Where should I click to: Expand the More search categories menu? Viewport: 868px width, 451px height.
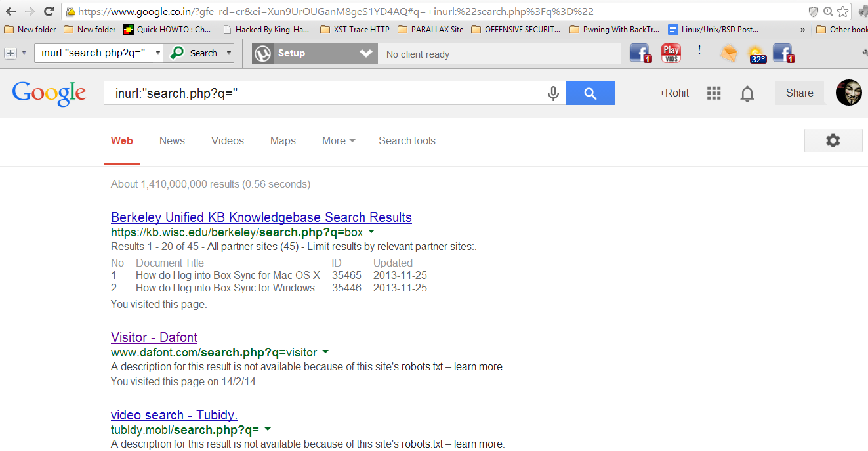[x=339, y=141]
